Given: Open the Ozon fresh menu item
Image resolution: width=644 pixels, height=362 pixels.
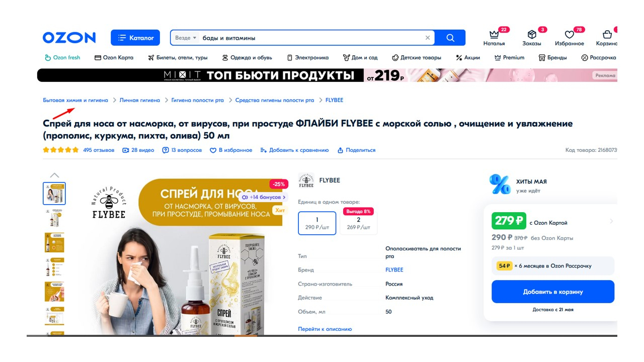Looking at the screenshot, I should pyautogui.click(x=62, y=58).
